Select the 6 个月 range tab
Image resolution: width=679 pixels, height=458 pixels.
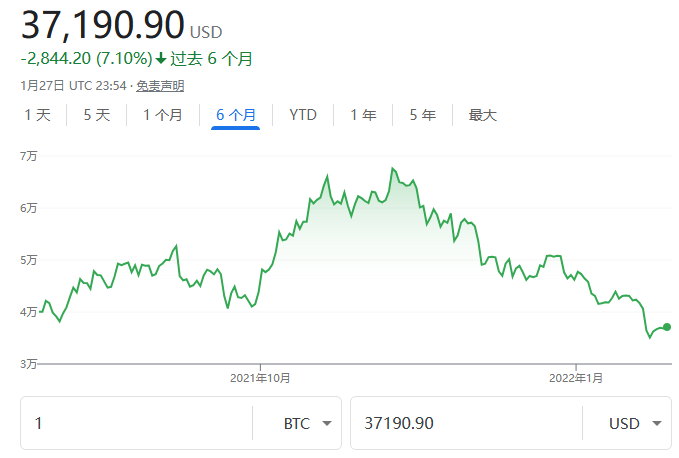(x=236, y=115)
